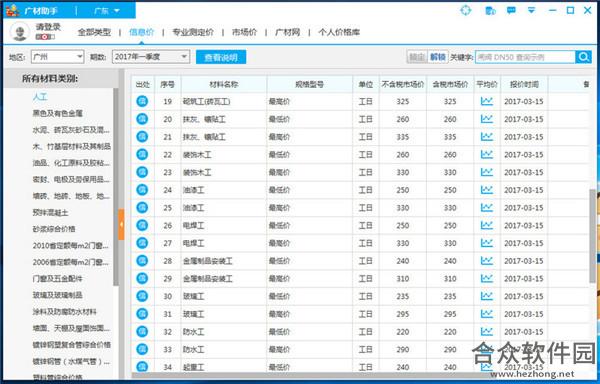The image size is (600, 384).
Task: Click the keyword search input field
Action: coord(525,57)
